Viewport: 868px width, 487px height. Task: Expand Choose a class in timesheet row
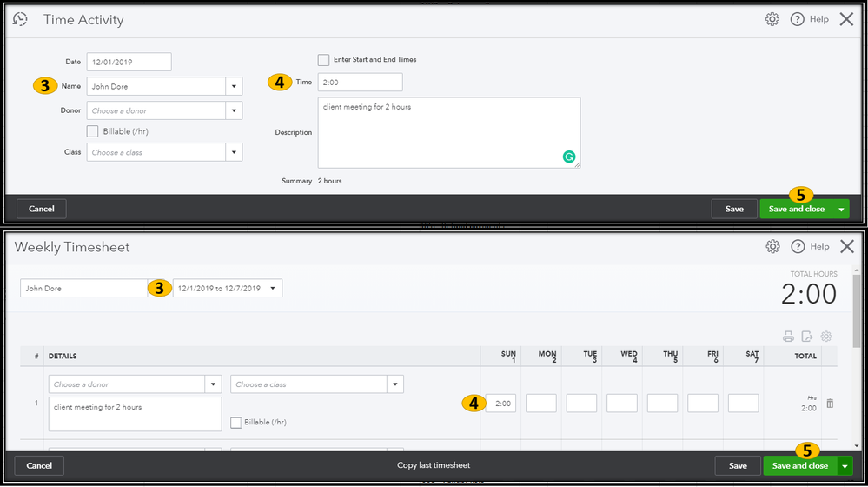(394, 384)
